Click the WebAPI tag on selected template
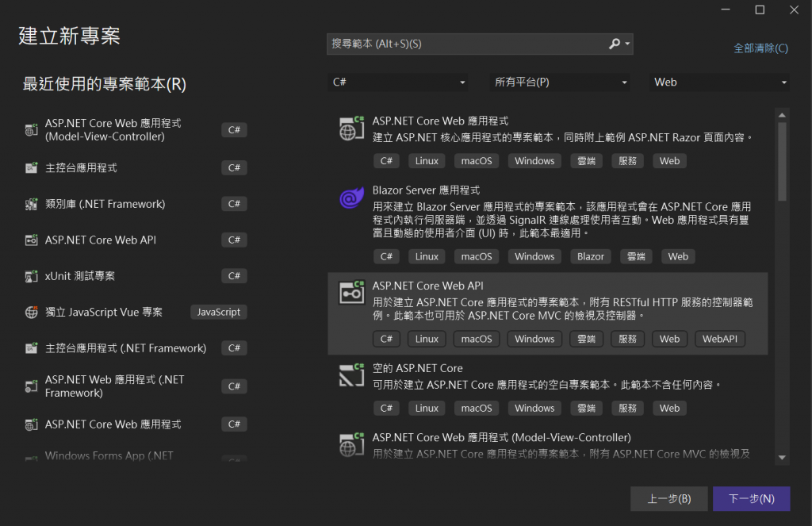Screen dimensions: 812x526 pyautogui.click(x=720, y=339)
